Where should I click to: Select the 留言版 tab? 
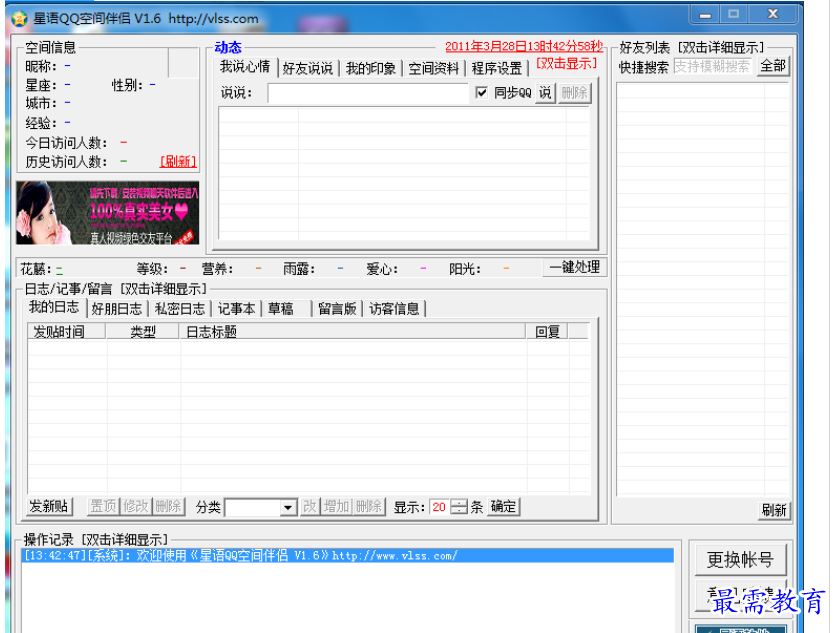(337, 309)
